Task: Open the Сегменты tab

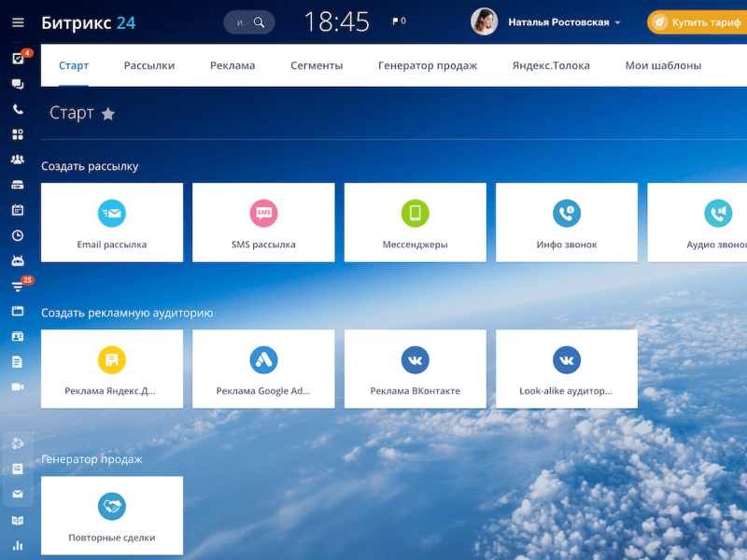Action: pos(317,65)
